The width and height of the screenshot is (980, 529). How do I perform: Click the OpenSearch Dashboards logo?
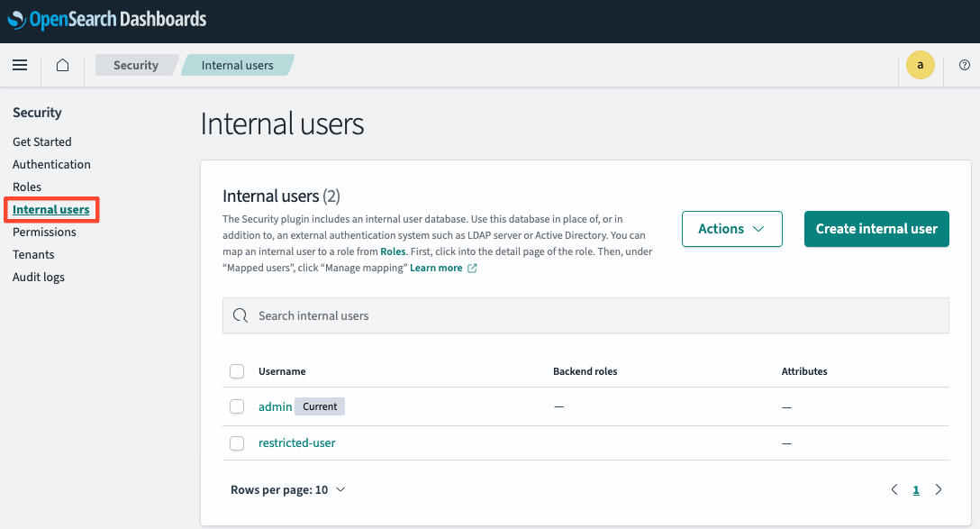click(107, 20)
